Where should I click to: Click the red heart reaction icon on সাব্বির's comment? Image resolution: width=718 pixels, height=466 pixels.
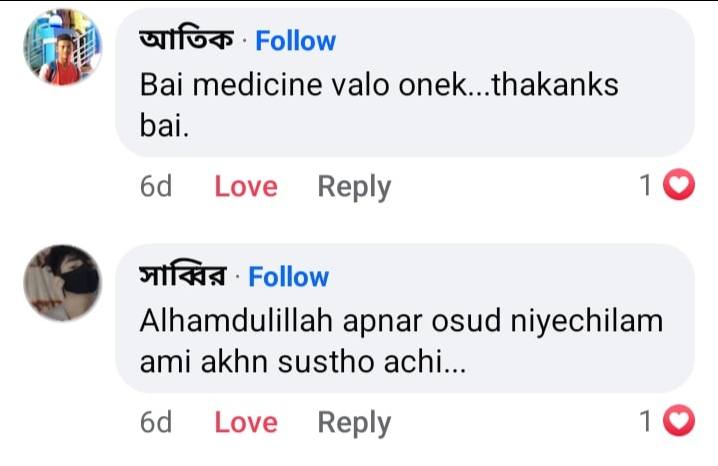pyautogui.click(x=680, y=422)
